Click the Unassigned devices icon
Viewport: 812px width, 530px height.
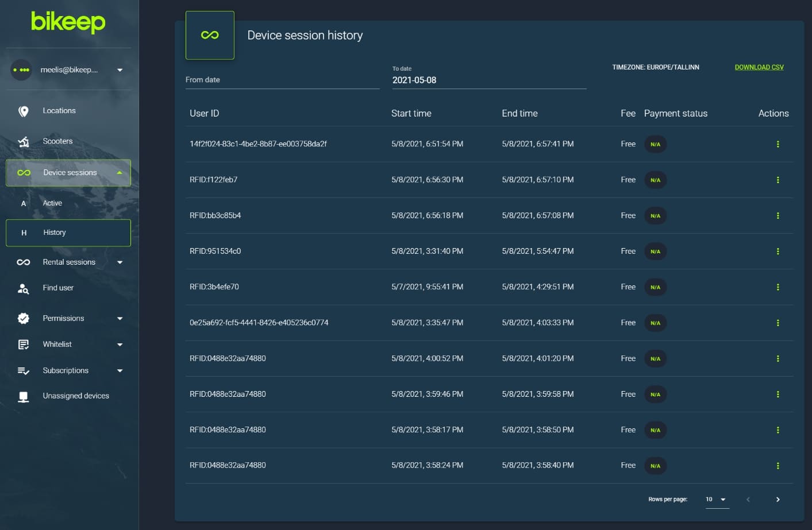(24, 396)
